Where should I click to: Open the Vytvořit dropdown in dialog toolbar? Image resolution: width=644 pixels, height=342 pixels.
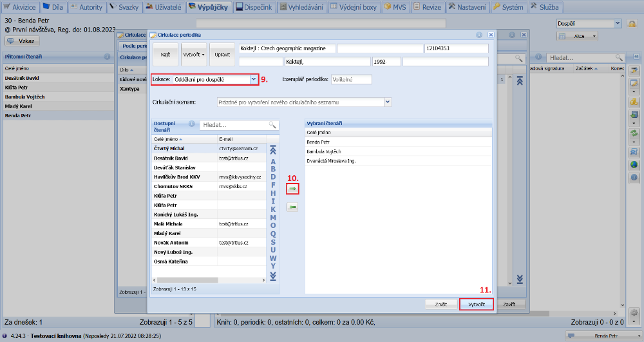pyautogui.click(x=194, y=55)
